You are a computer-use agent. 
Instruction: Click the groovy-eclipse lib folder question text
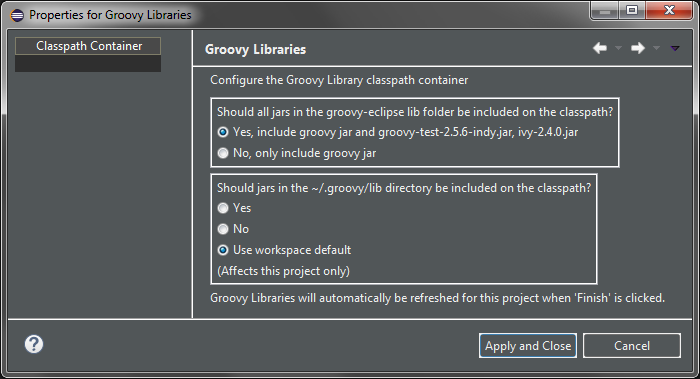(415, 112)
